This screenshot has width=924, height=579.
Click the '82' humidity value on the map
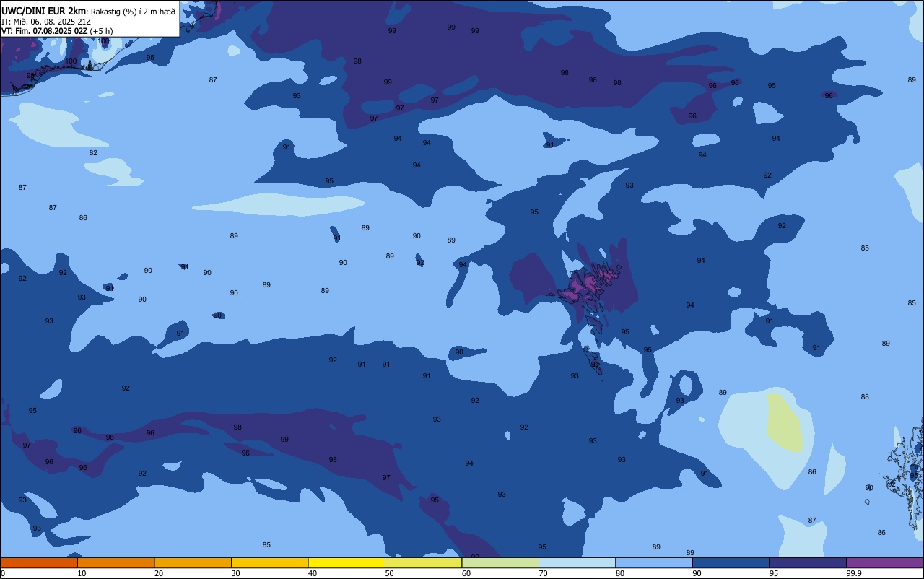tap(93, 153)
